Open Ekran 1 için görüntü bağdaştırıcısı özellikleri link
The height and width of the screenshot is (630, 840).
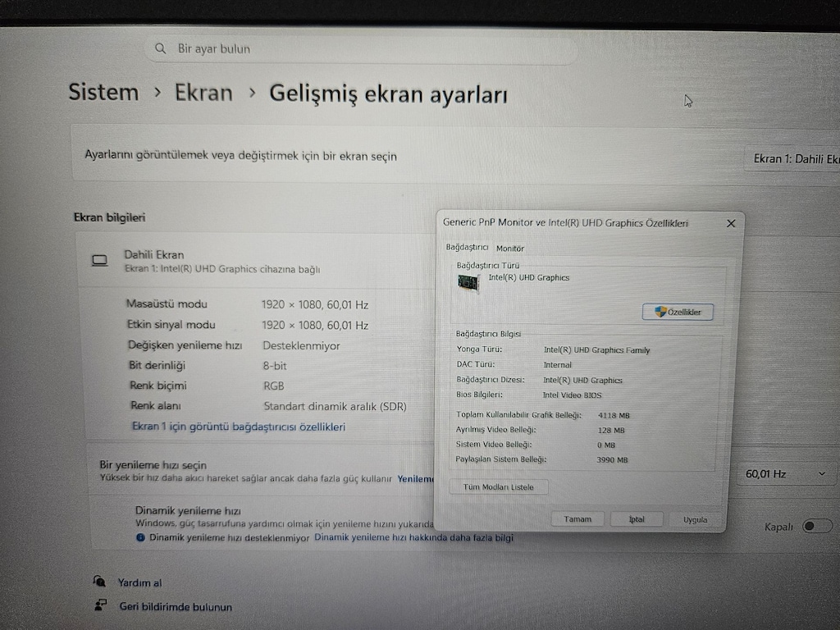pos(239,427)
